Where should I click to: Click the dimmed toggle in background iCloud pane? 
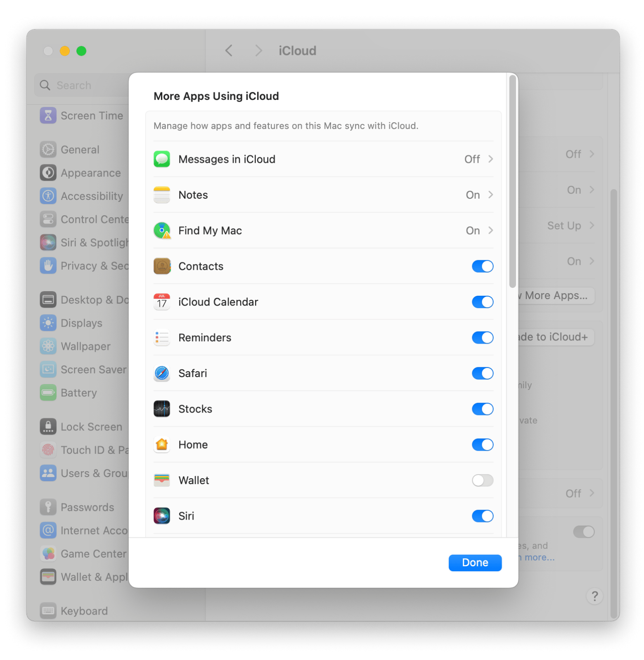click(583, 532)
